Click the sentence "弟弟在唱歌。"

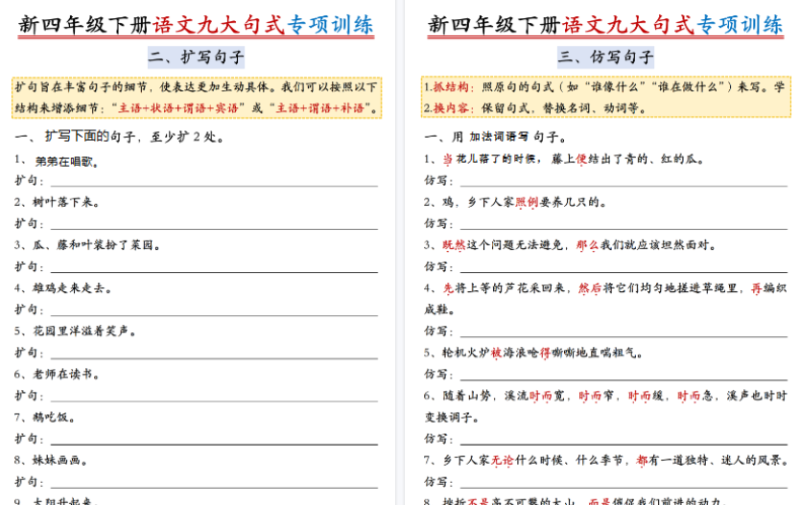pos(66,162)
